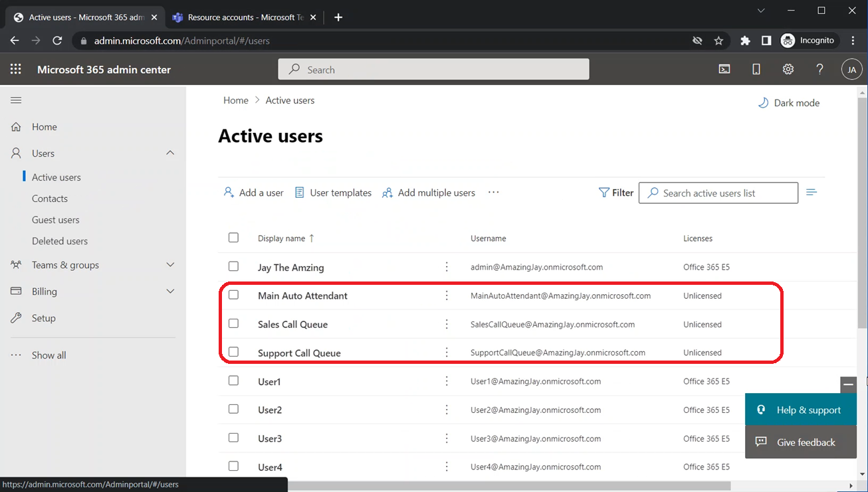This screenshot has height=492, width=868.
Task: Enable Dark mode
Action: coord(789,103)
